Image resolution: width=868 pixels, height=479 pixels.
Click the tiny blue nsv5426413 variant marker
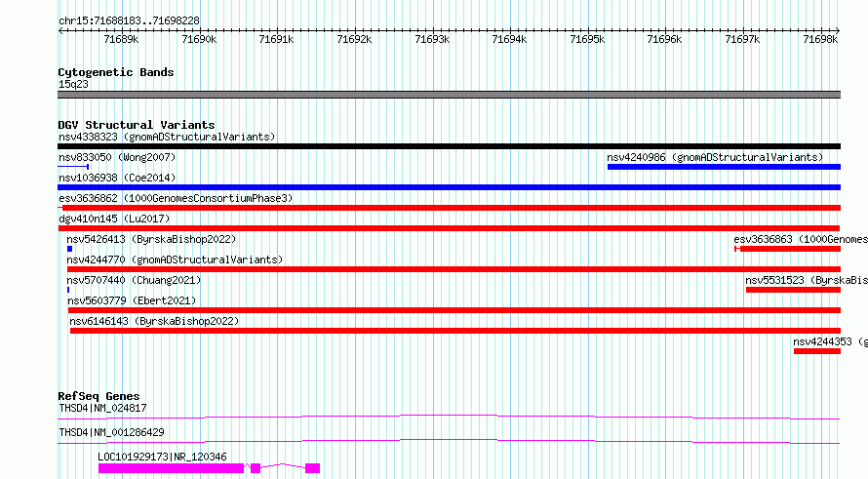[x=70, y=249]
